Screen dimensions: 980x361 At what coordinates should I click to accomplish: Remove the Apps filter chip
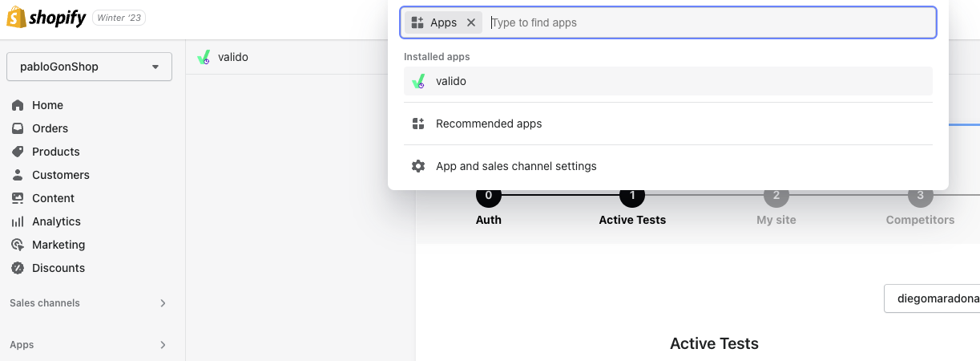coord(471,22)
